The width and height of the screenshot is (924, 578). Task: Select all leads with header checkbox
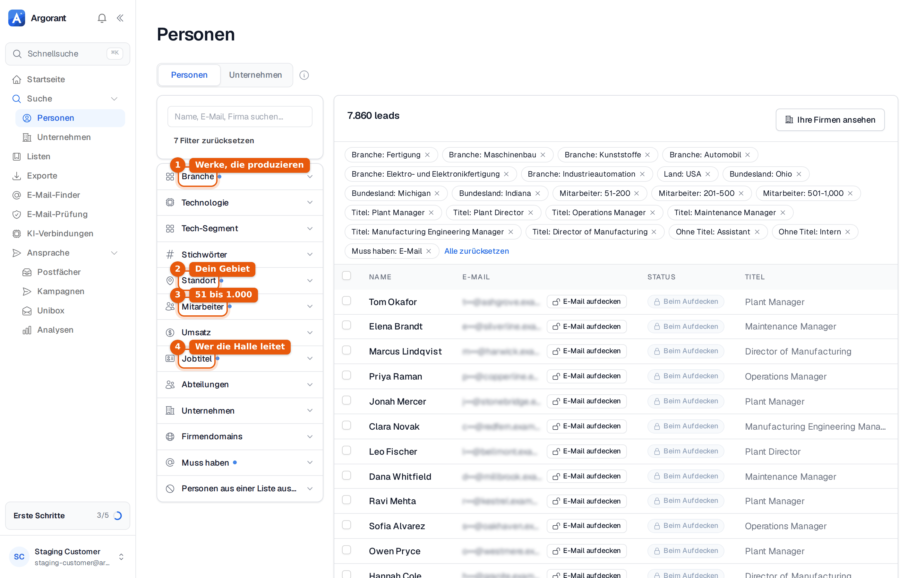(346, 276)
